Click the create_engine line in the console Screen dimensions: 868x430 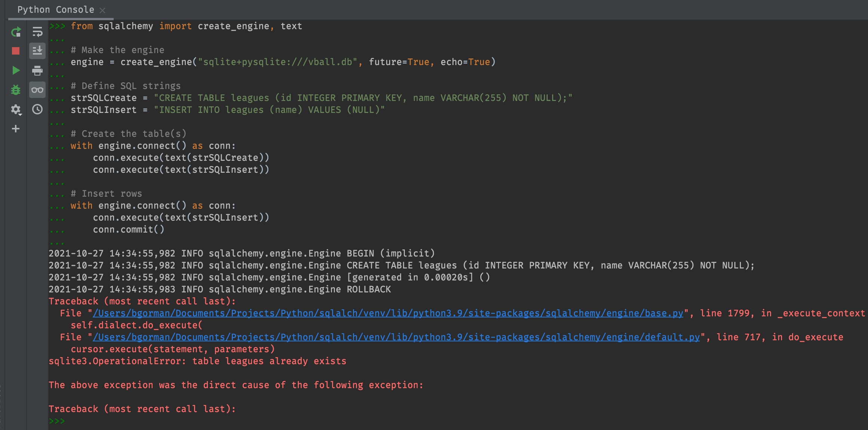coord(283,62)
